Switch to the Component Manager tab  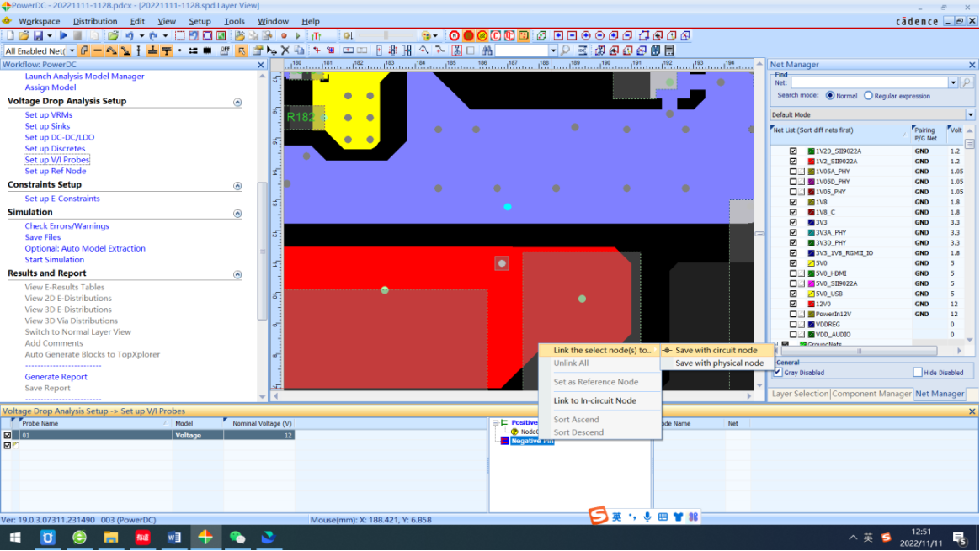pyautogui.click(x=871, y=394)
